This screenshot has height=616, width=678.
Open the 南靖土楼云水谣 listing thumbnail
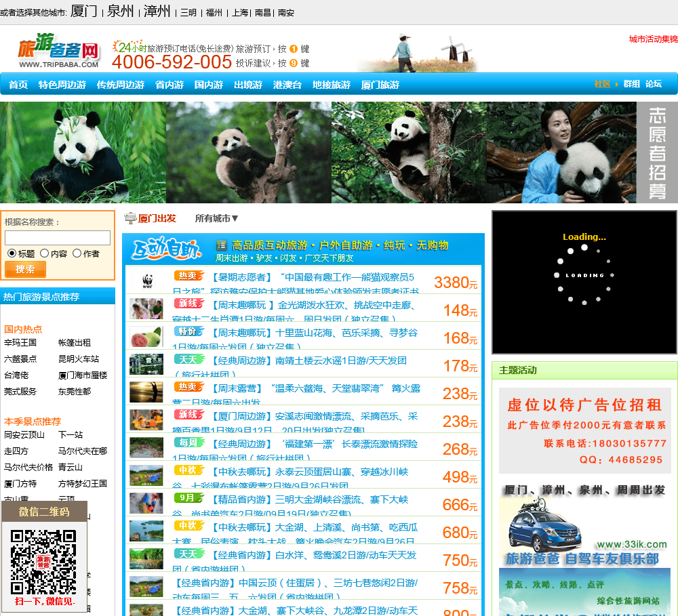(x=146, y=364)
